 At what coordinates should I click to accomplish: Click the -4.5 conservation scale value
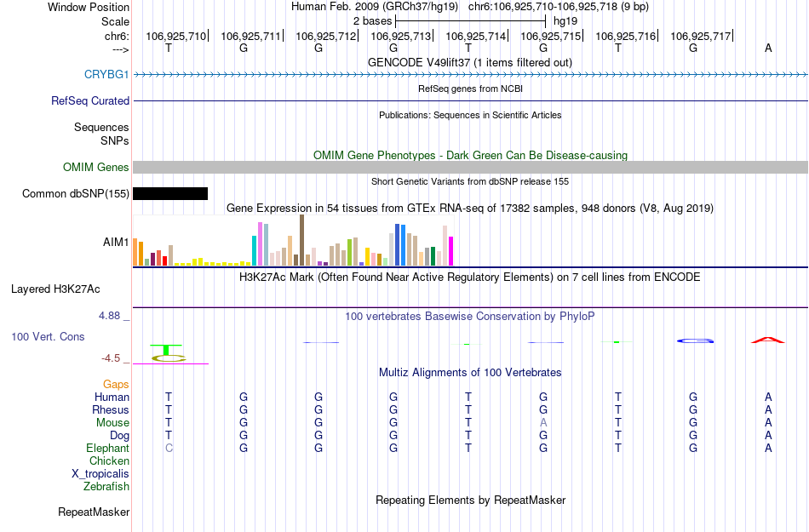tap(111, 358)
